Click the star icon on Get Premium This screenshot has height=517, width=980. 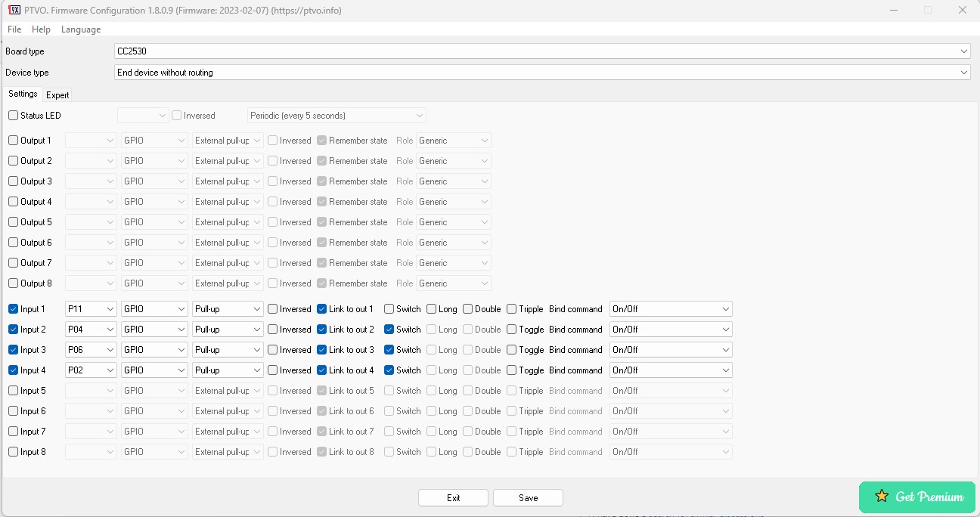pyautogui.click(x=882, y=497)
